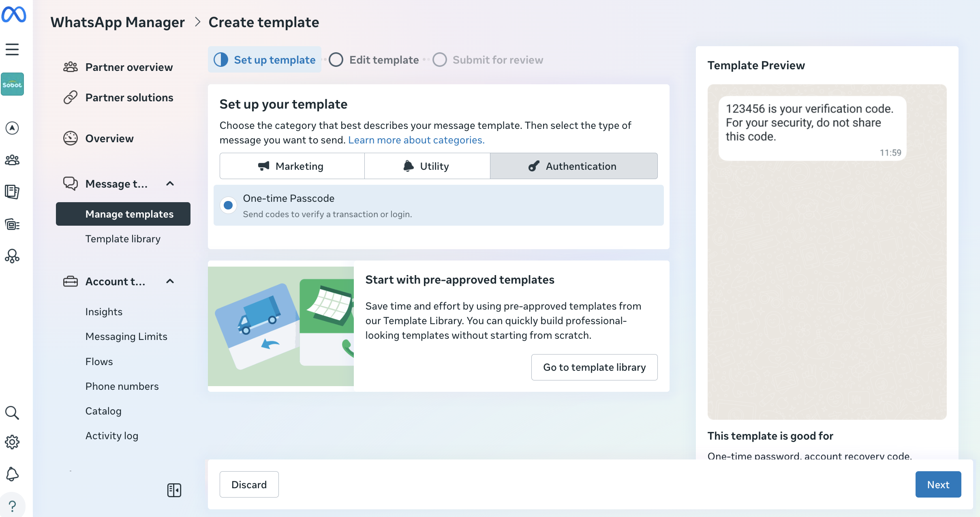Switch to the Utility category tab
Image resolution: width=980 pixels, height=517 pixels.
[427, 166]
